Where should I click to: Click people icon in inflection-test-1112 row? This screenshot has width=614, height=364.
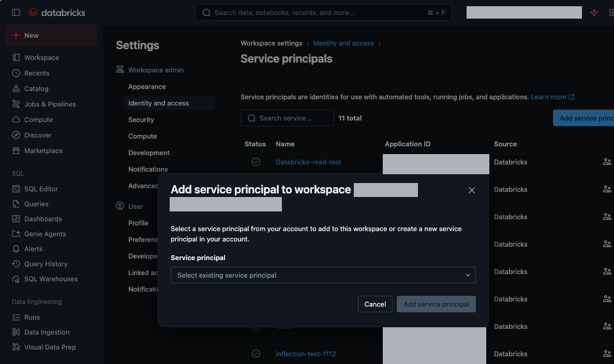pos(607,354)
